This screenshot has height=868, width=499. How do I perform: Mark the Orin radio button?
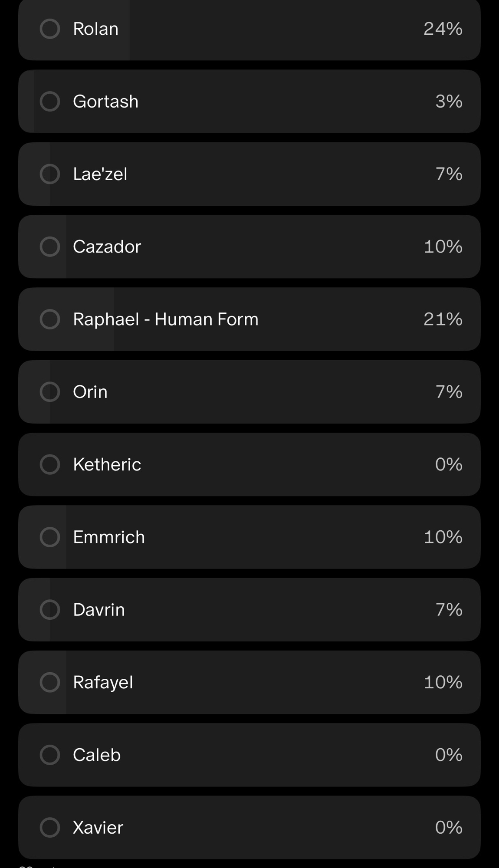(50, 392)
